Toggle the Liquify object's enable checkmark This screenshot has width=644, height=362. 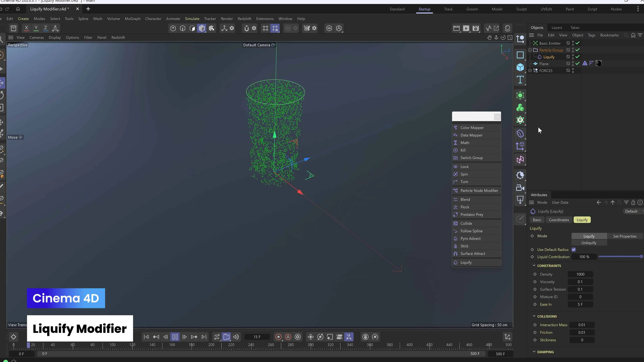coord(577,57)
